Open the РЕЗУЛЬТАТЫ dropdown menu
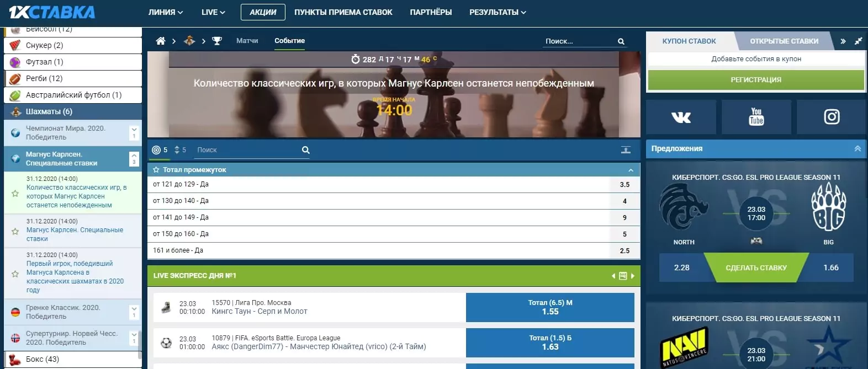This screenshot has width=868, height=369. tap(497, 12)
